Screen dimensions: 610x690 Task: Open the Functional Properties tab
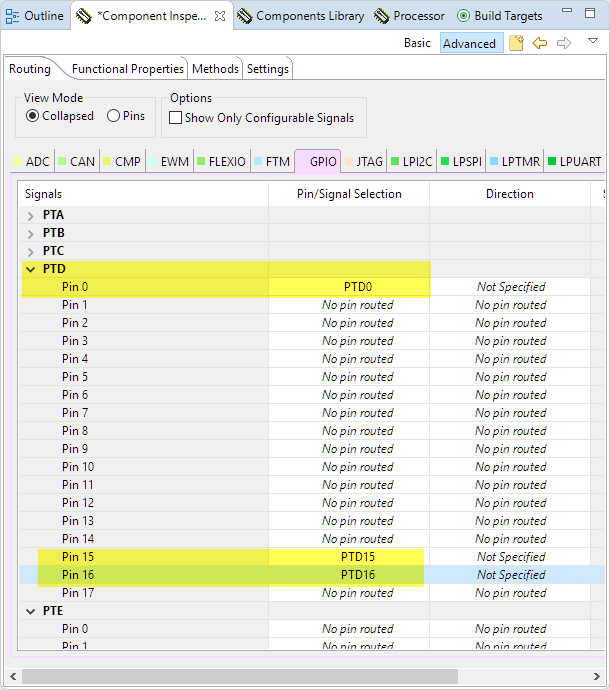[x=127, y=69]
